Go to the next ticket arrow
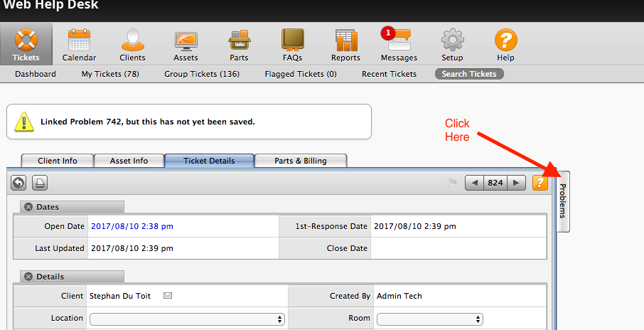 (517, 183)
